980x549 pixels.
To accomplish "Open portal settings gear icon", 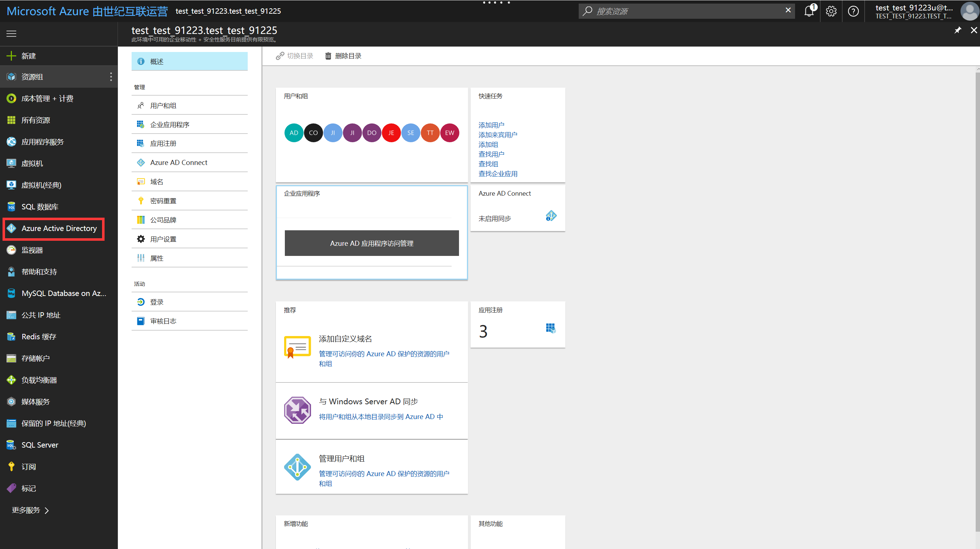I will click(831, 11).
